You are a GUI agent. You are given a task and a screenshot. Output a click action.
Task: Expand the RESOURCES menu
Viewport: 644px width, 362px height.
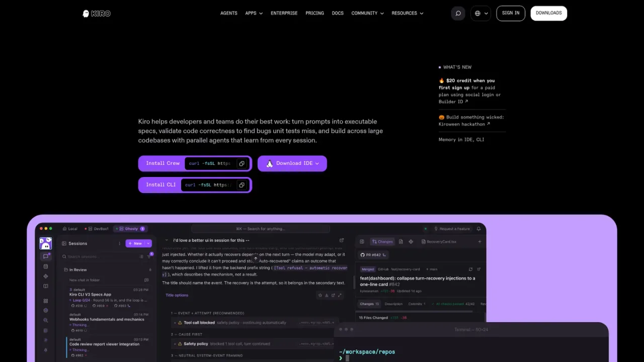coord(408,14)
